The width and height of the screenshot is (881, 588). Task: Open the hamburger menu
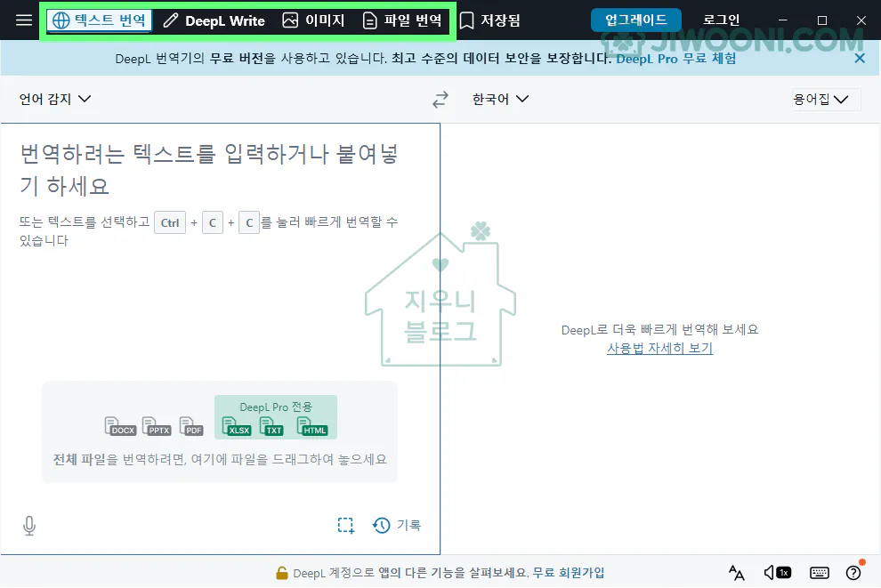click(22, 20)
